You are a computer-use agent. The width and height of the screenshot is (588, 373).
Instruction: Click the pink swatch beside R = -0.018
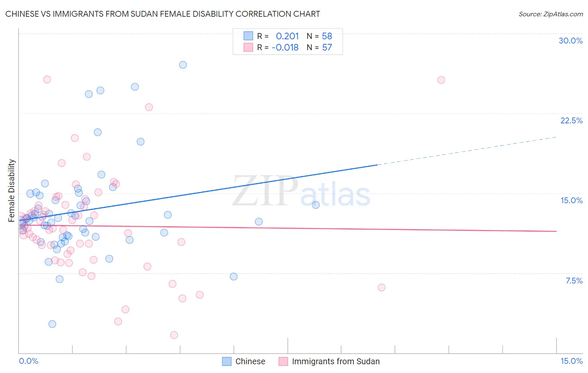point(248,47)
